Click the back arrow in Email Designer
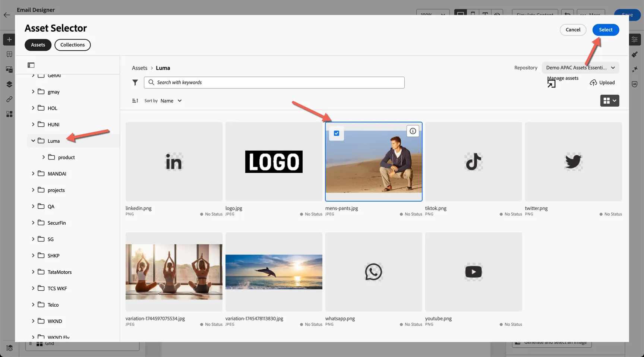 [7, 15]
